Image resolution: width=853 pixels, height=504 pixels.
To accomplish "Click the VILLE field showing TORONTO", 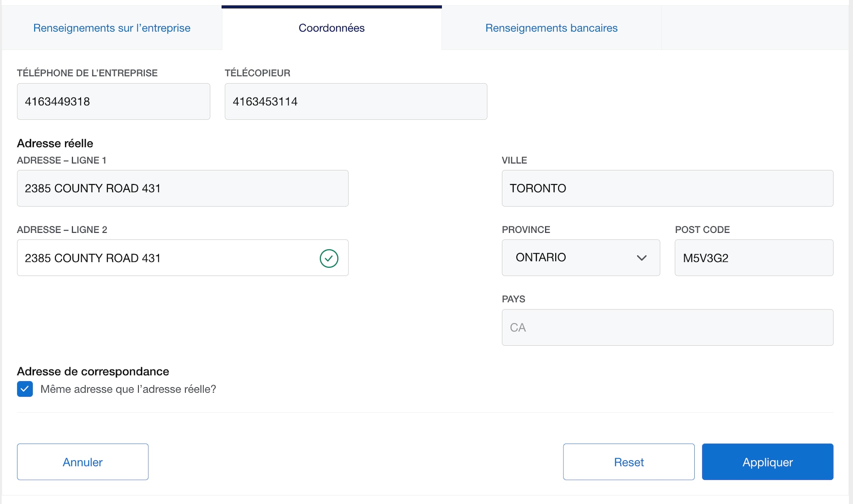I will [x=666, y=188].
